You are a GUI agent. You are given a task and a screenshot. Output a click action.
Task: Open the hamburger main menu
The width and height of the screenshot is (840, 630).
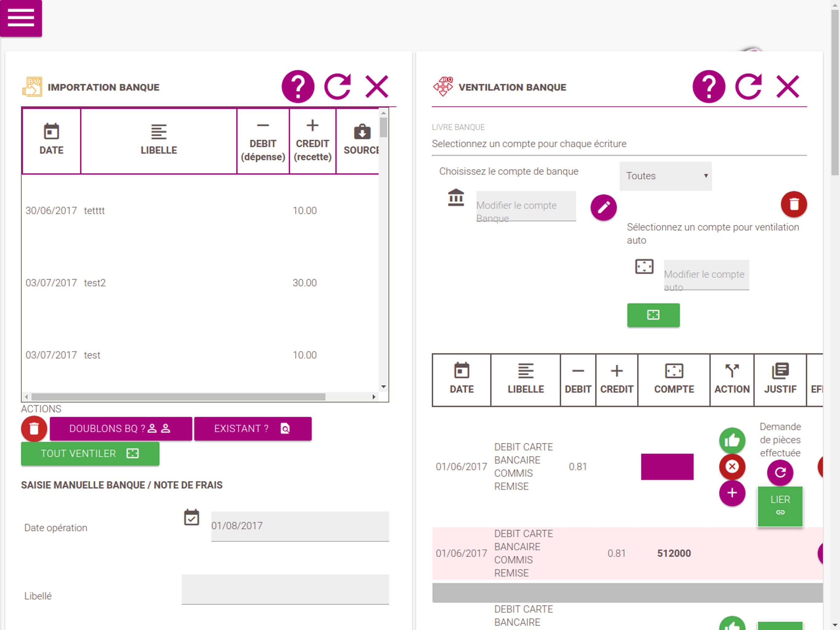(x=21, y=18)
